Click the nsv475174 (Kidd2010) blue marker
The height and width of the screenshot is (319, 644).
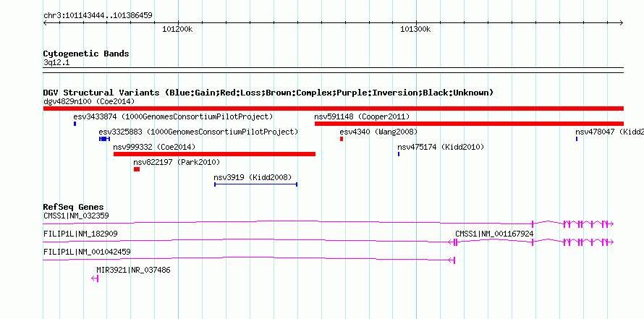399,154
